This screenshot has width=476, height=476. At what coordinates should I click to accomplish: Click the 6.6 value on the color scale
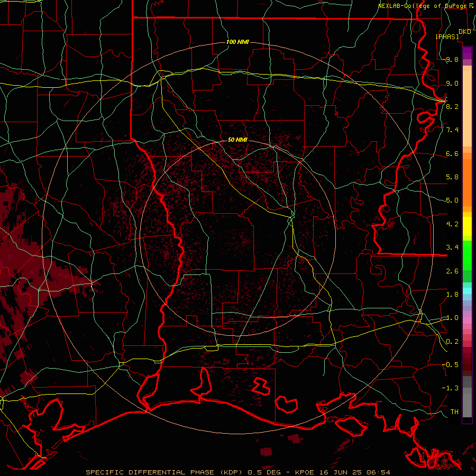click(452, 153)
